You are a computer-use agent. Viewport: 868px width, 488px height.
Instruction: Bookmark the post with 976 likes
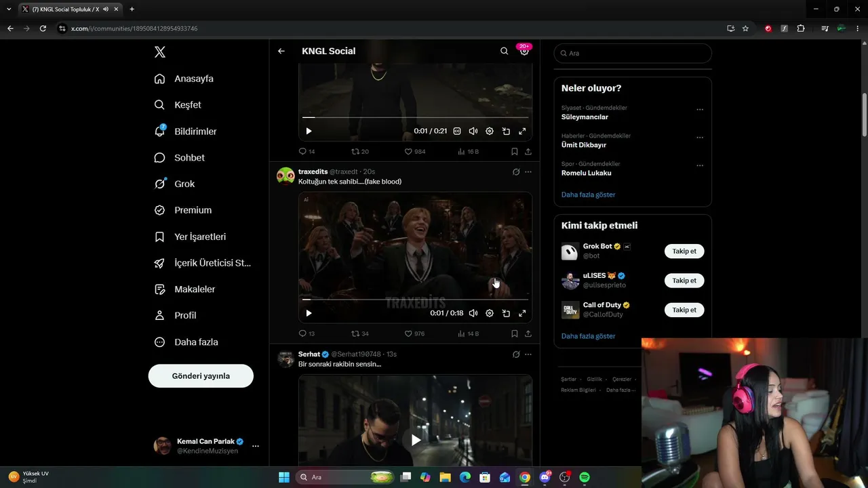[515, 333]
